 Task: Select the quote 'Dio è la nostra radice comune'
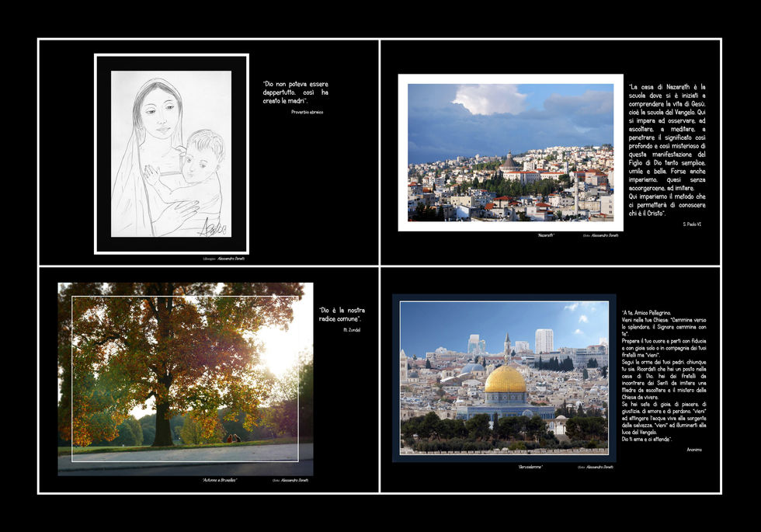tap(342, 315)
